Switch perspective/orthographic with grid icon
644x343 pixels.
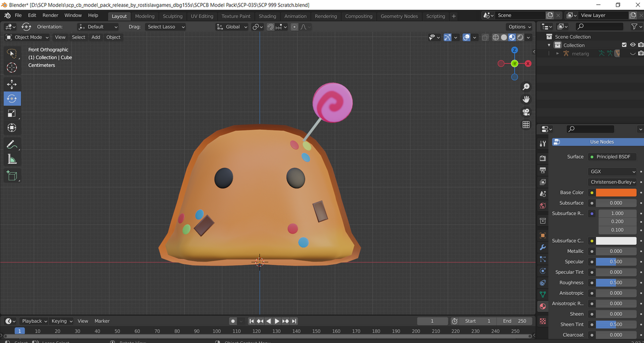pyautogui.click(x=526, y=124)
